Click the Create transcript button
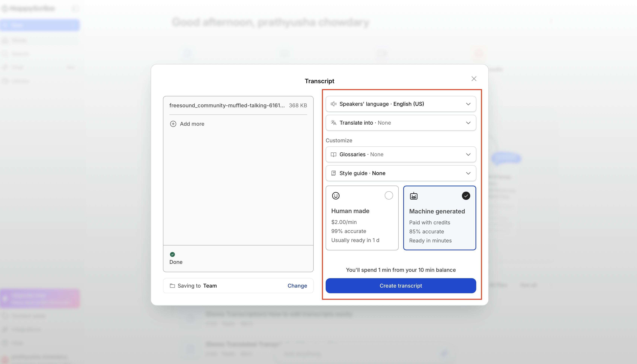The image size is (637, 364). click(x=401, y=286)
